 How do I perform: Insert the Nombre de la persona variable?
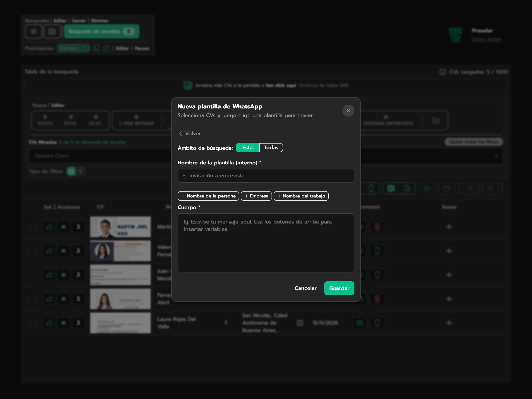point(208,196)
